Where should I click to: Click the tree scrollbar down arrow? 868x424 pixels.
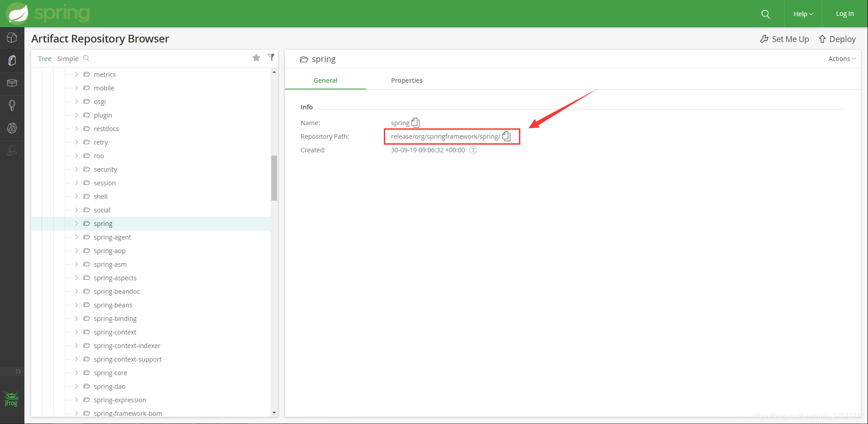tap(274, 413)
